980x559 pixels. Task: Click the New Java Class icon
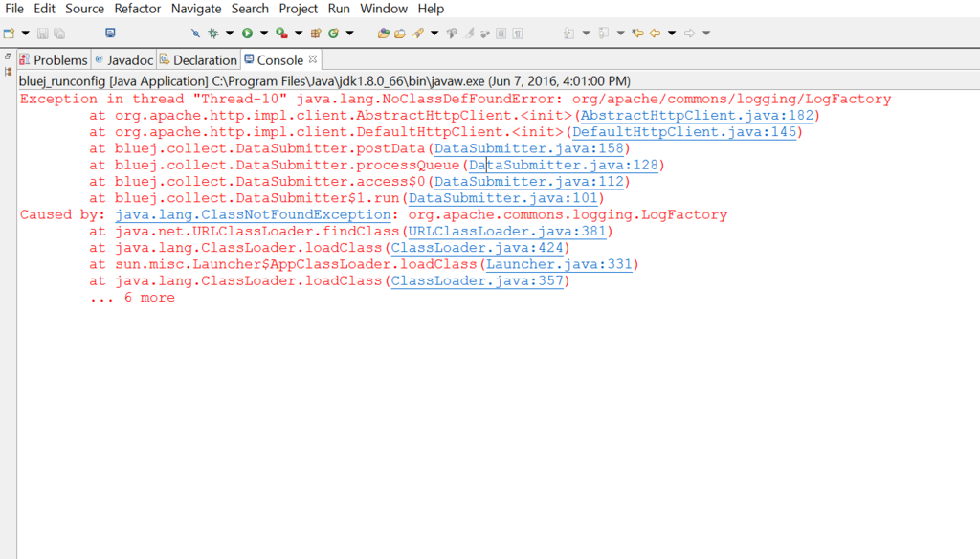[333, 34]
